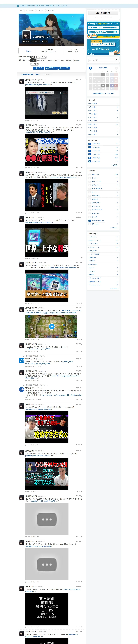Play the Master Duel video in the 18:06 tweet
The height and width of the screenshot is (644, 138).
click(52, 326)
